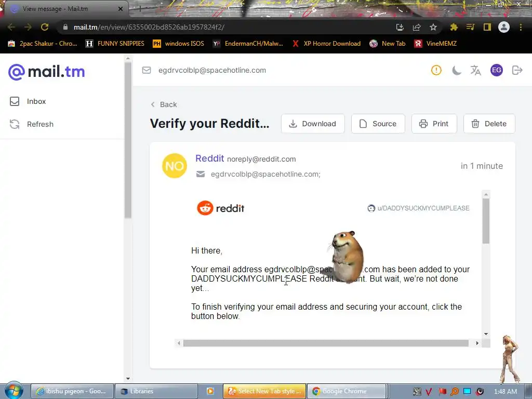Image resolution: width=532 pixels, height=399 pixels.
Task: Open the FUNNY SNIPPIES bookmark
Action: [115, 44]
